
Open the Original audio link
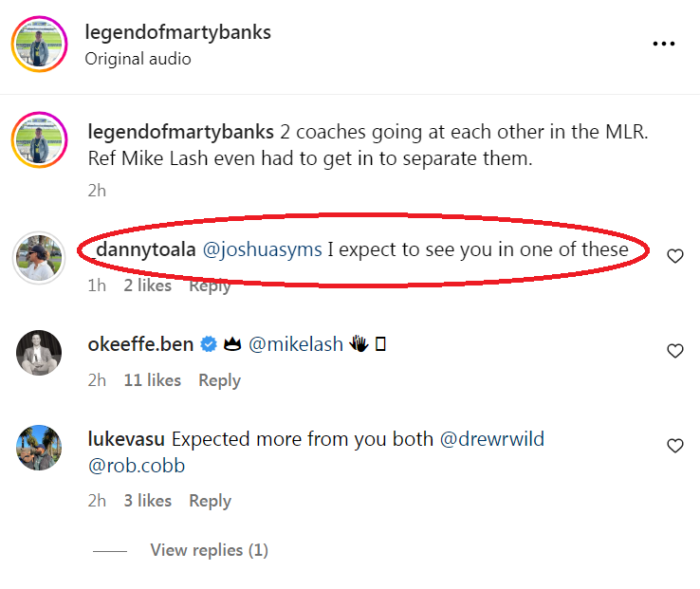(x=138, y=59)
